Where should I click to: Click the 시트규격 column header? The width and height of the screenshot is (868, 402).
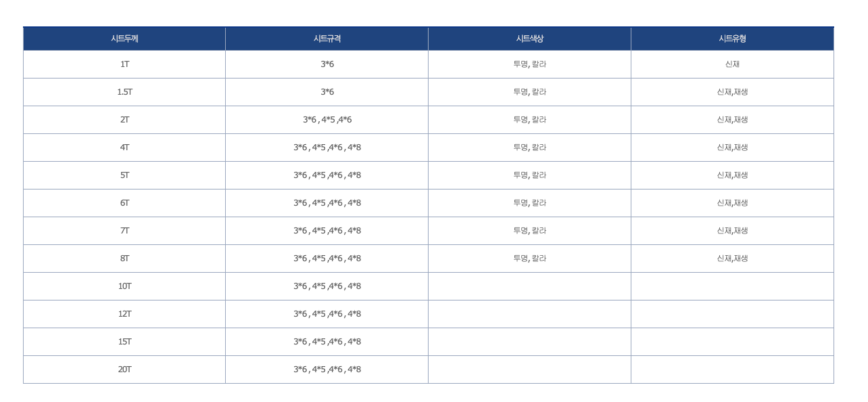pos(327,39)
